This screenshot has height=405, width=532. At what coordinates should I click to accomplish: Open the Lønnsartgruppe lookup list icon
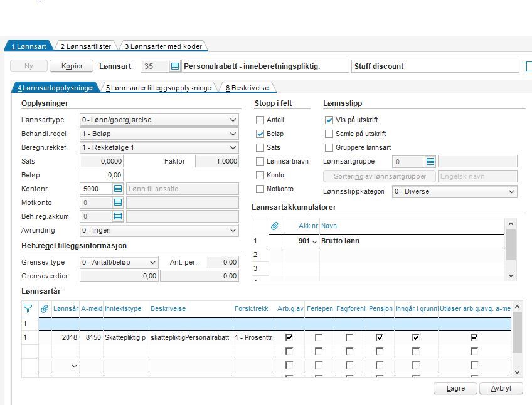coord(430,162)
